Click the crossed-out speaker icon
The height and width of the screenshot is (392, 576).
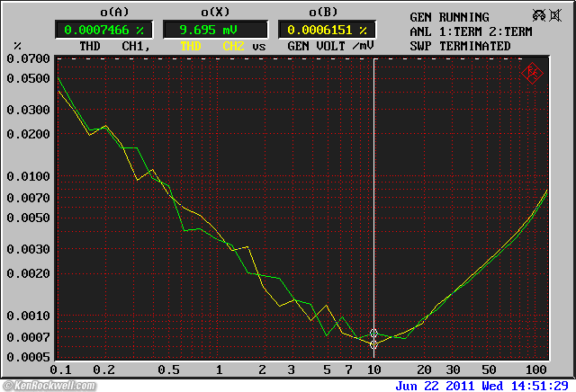555,15
